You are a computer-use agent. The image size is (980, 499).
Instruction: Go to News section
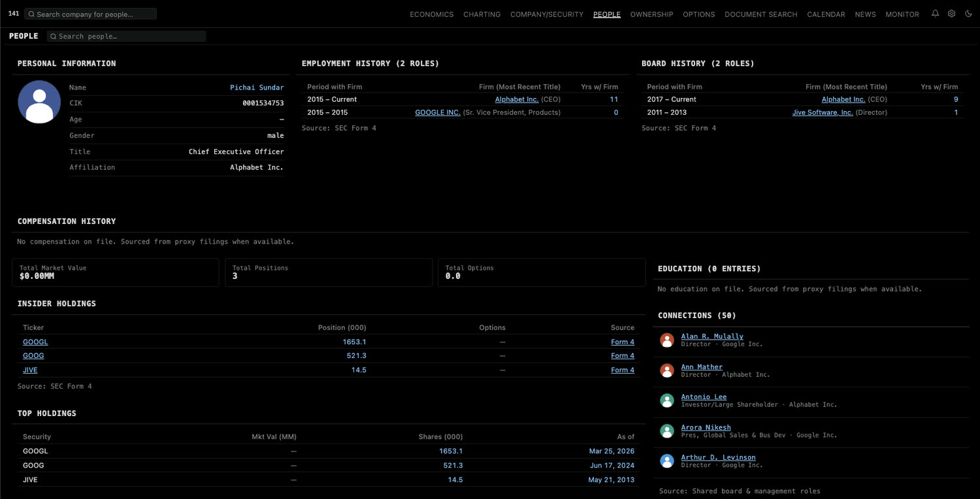click(865, 14)
